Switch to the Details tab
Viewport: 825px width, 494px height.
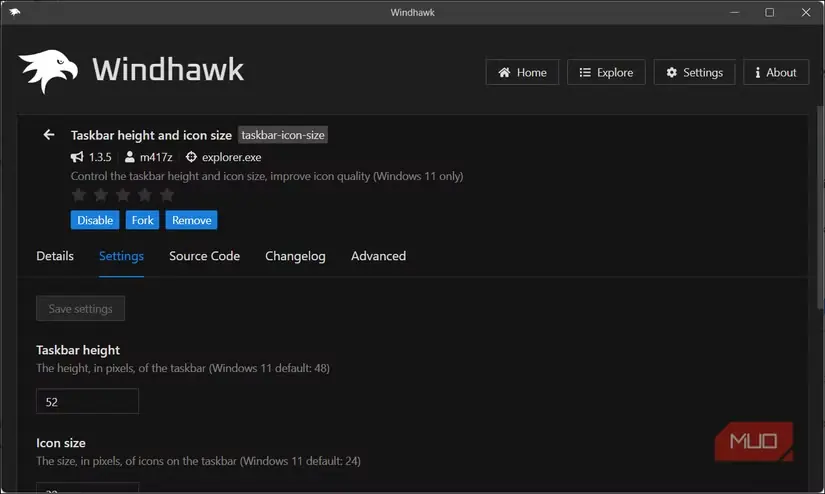pos(55,256)
